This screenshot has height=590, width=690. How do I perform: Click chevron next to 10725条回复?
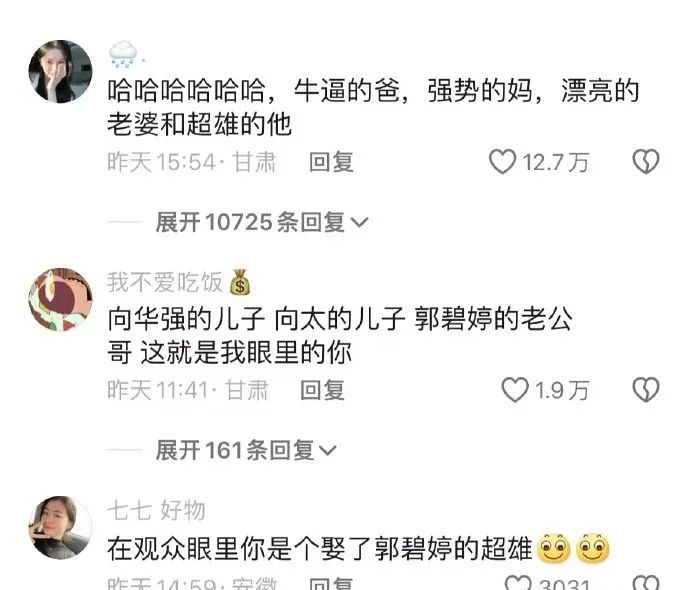click(359, 223)
